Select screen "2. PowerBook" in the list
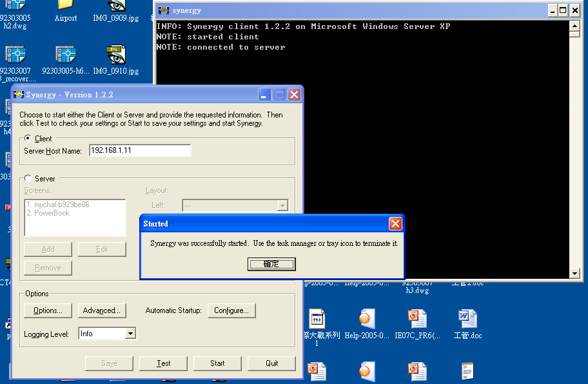 tap(48, 213)
